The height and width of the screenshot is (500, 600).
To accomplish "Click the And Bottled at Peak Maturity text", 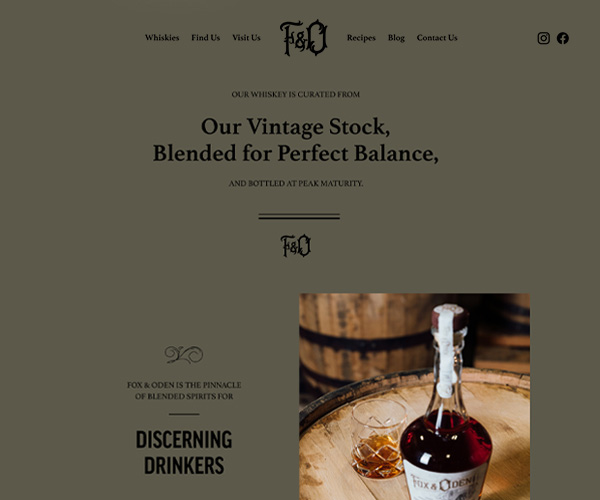I will 295,183.
